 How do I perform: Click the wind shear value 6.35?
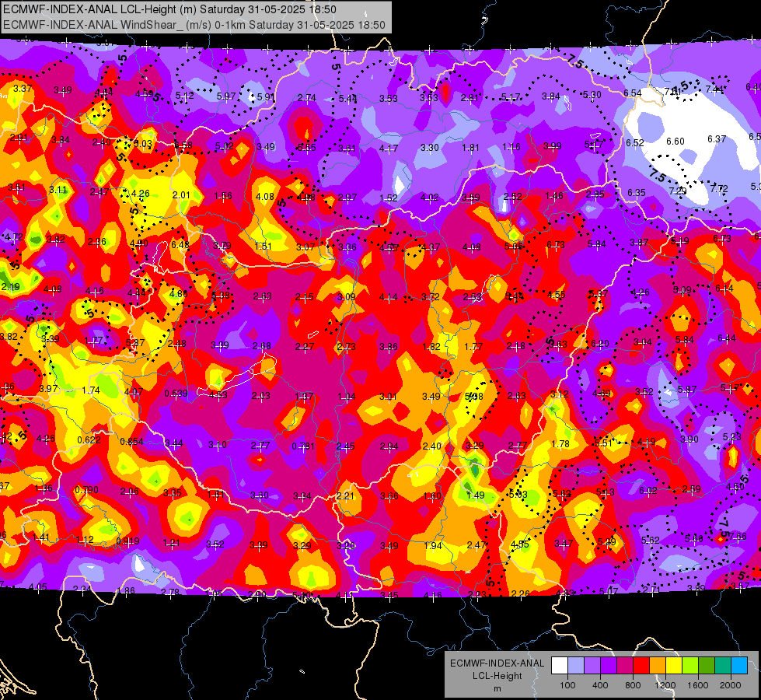coord(637,193)
